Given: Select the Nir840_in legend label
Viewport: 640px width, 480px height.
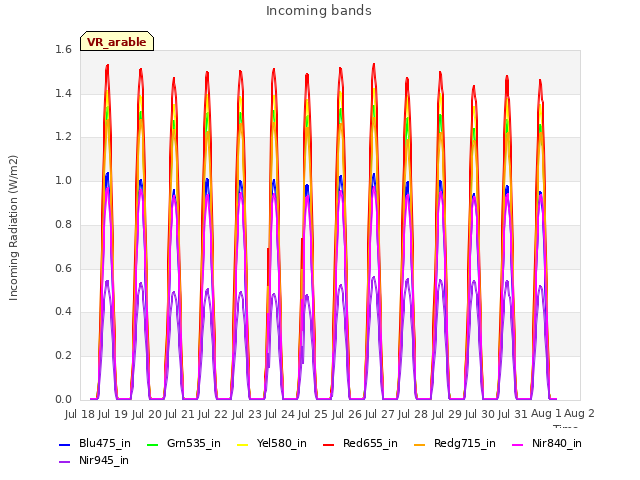Looking at the screenshot, I should pyautogui.click(x=557, y=444).
